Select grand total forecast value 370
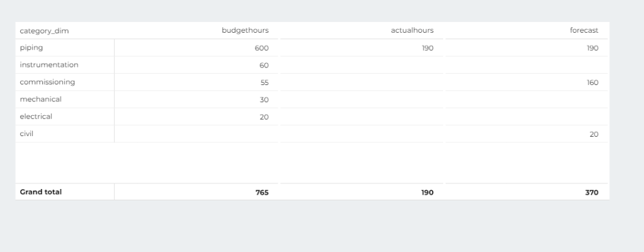 coord(591,193)
